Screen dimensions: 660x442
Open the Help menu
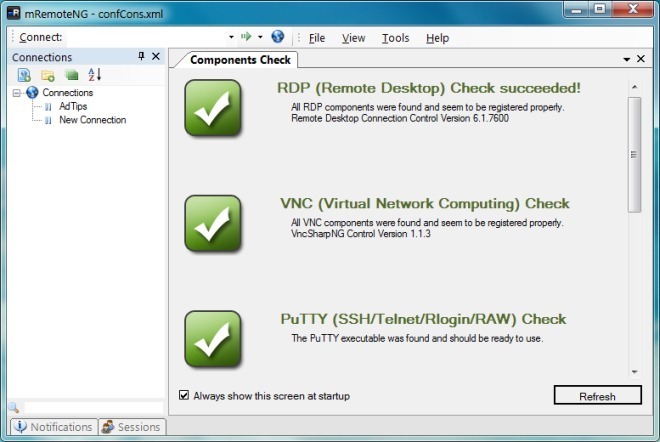point(437,38)
